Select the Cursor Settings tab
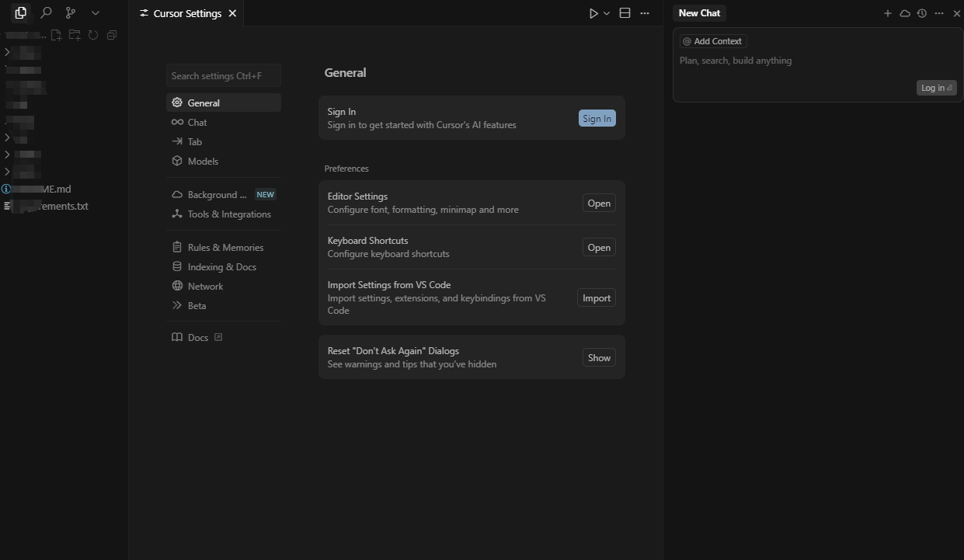 (187, 13)
